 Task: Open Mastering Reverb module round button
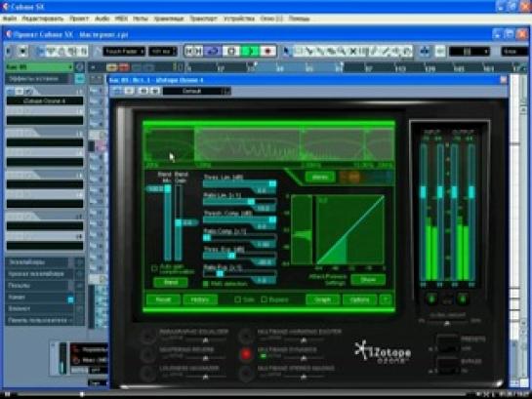[x=147, y=354]
